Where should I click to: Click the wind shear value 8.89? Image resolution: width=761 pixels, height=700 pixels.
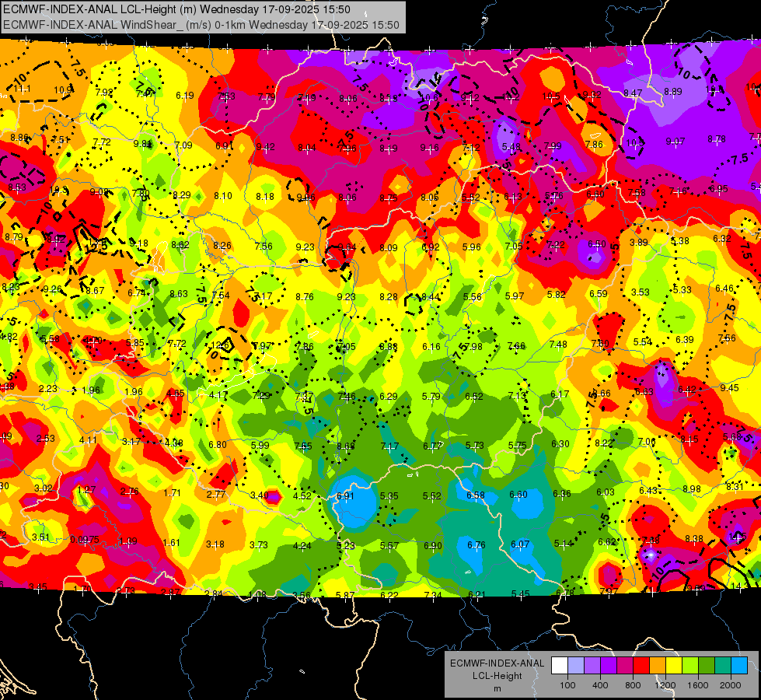click(673, 91)
